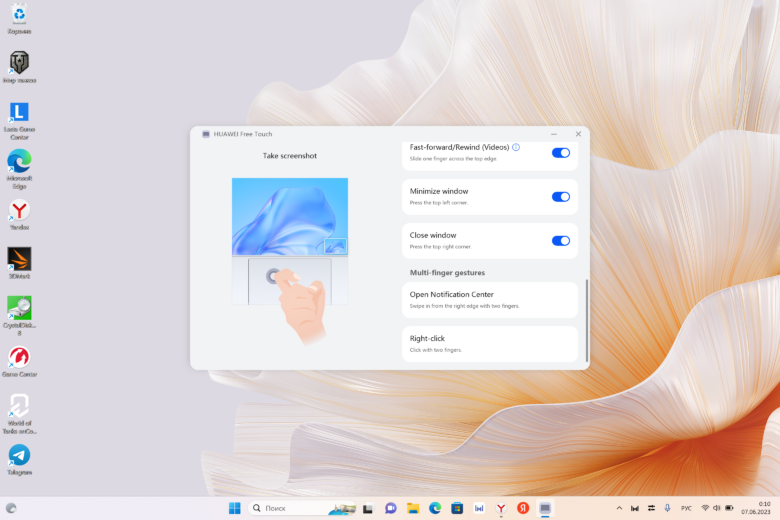Disable the Fast-forward/Rewind (Videos) toggle

(x=561, y=153)
